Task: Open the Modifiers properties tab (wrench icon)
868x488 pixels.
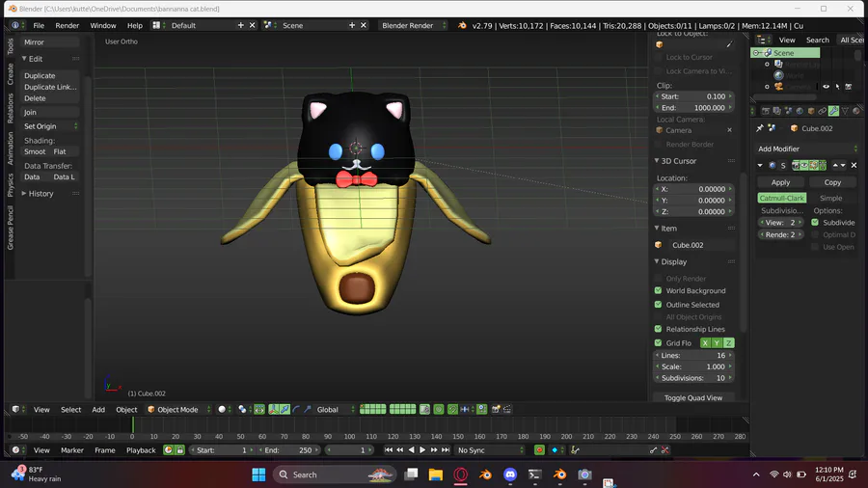Action: [833, 111]
